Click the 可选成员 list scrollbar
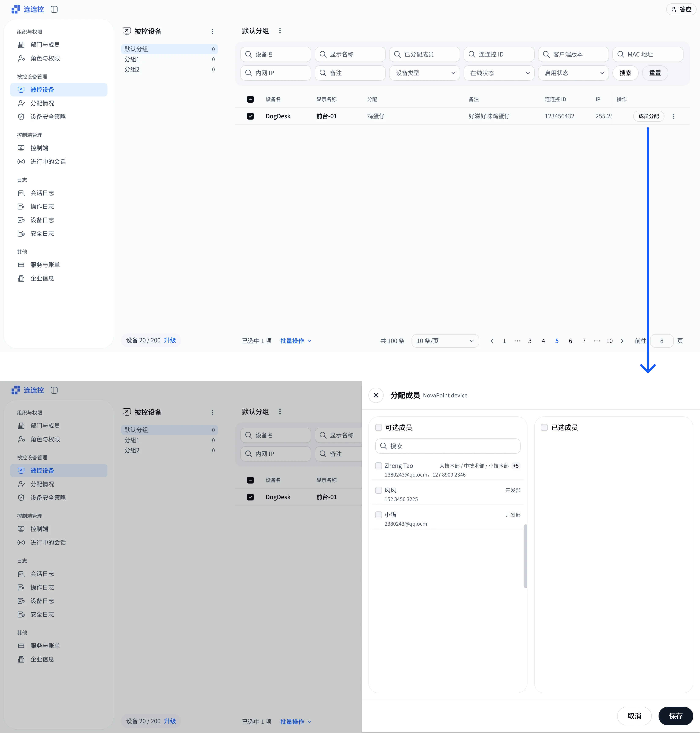700x733 pixels. [525, 556]
